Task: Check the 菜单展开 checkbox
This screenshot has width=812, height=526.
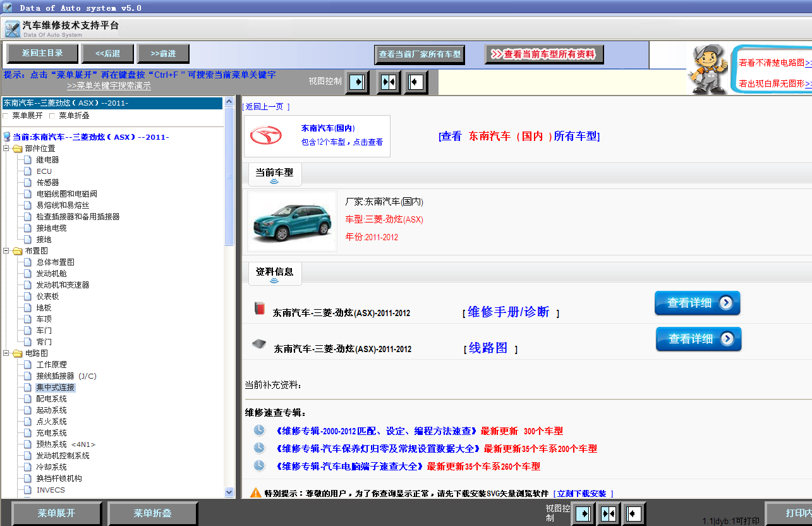Action: (6, 116)
